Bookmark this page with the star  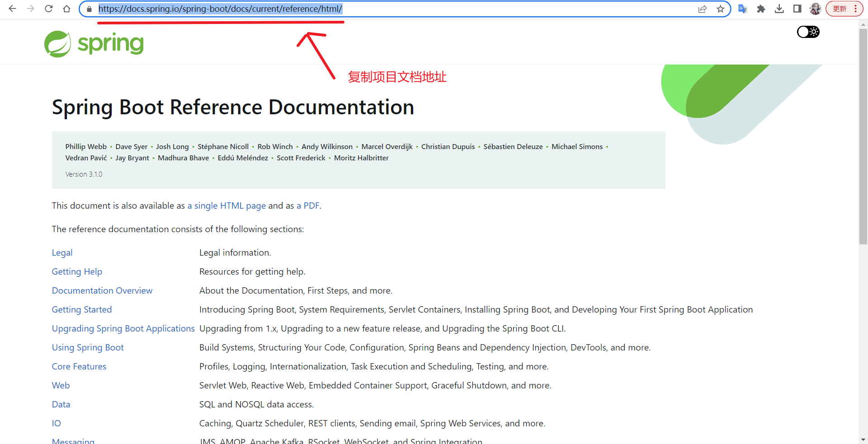click(720, 9)
